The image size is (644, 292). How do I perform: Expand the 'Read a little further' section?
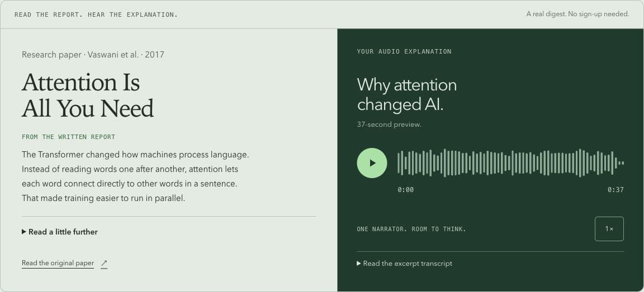point(60,232)
